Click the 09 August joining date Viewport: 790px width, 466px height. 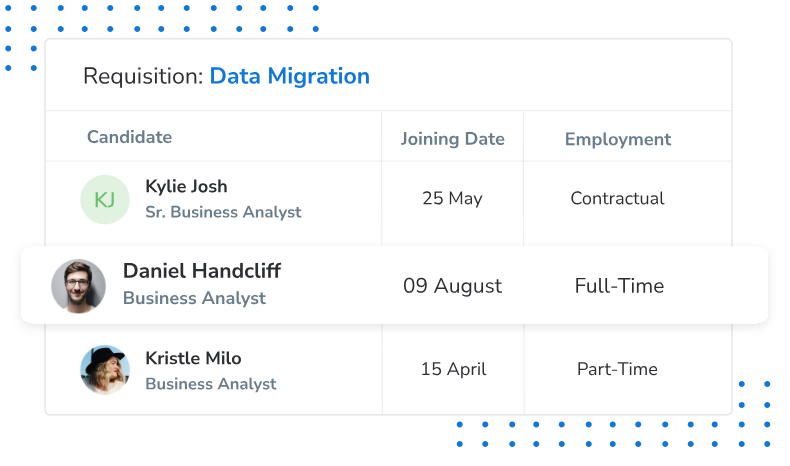[452, 286]
